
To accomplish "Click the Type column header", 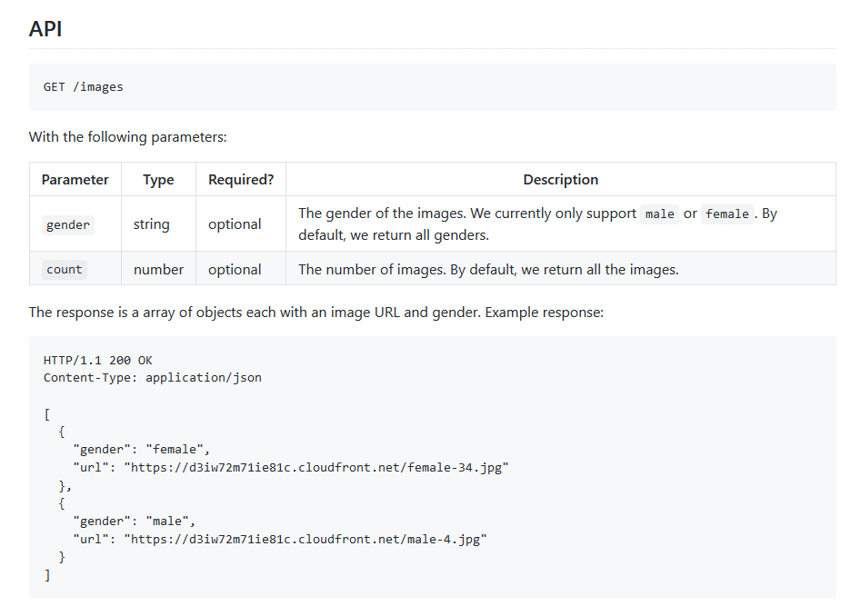I will [x=157, y=179].
